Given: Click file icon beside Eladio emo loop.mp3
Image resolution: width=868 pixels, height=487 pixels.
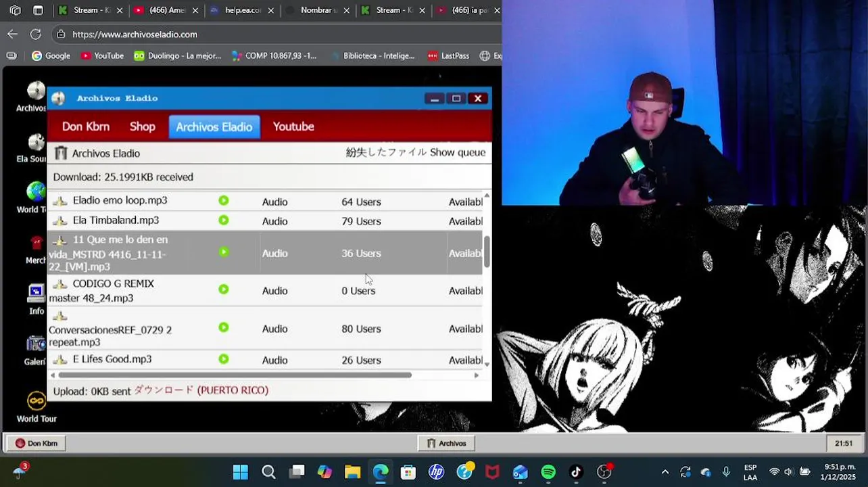Looking at the screenshot, I should (60, 201).
